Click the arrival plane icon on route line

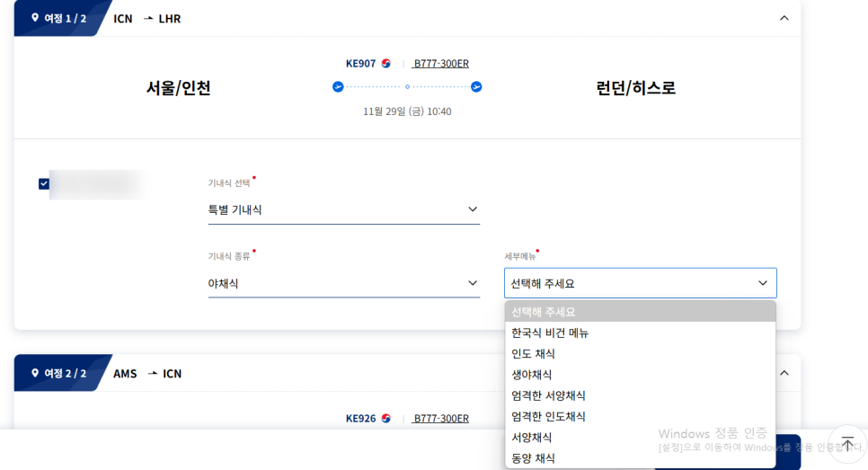coord(476,87)
